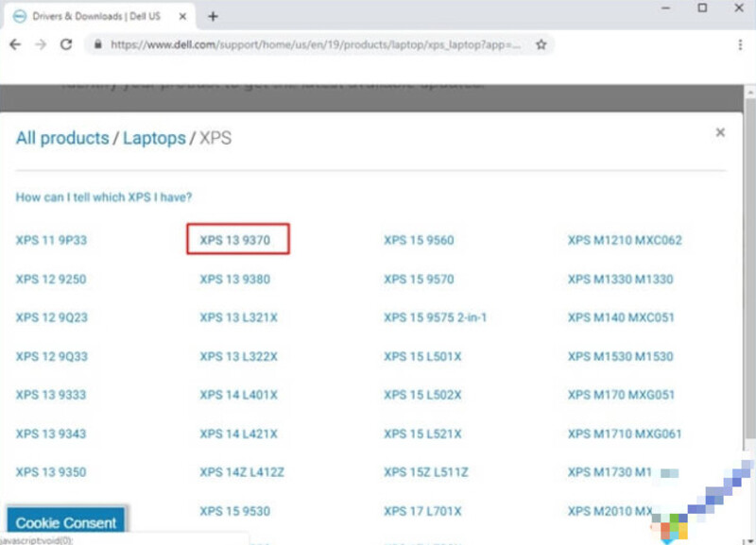Viewport: 756px width, 545px height.
Task: Go back using the browser back arrow
Action: coord(15,44)
